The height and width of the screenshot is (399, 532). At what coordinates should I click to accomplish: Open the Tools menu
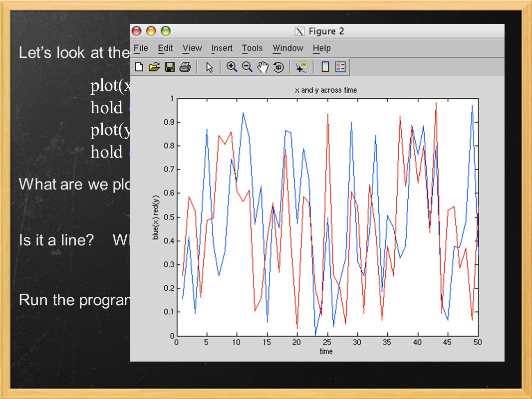click(252, 48)
